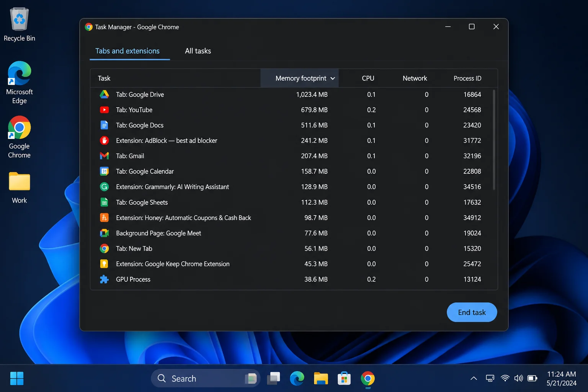Screen dimensions: 588x392
Task: Click the YouTube tab icon
Action: click(104, 110)
